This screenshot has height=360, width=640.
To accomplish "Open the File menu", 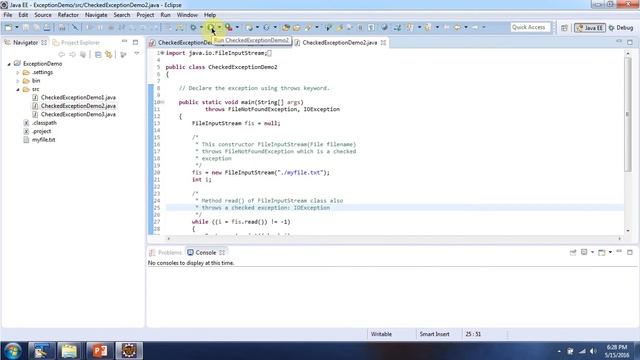I will pyautogui.click(x=8, y=15).
